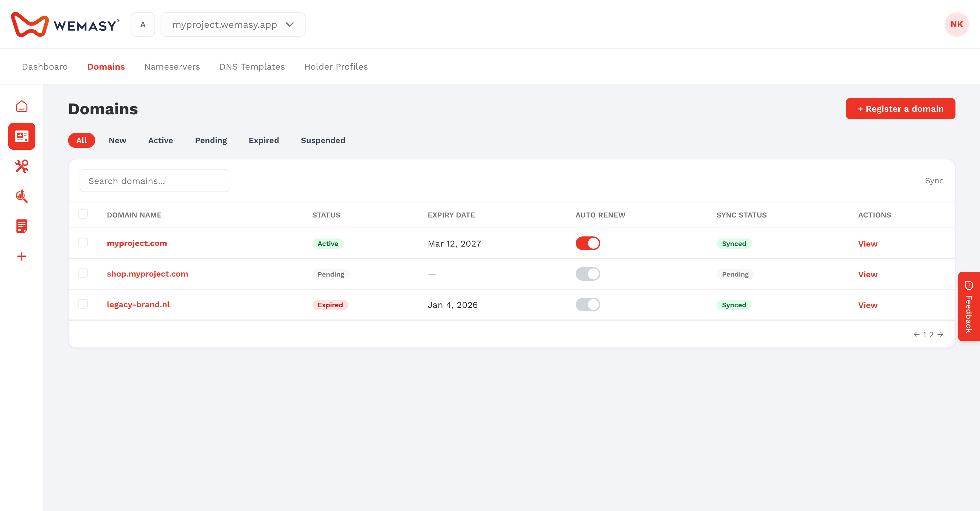Open View link for legacy-brand.nl

pos(867,305)
